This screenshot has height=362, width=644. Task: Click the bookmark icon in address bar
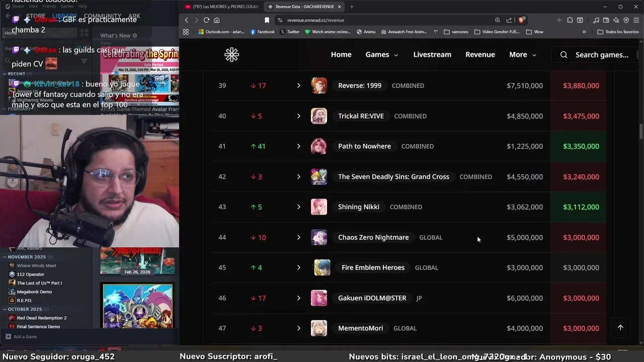coord(267,20)
